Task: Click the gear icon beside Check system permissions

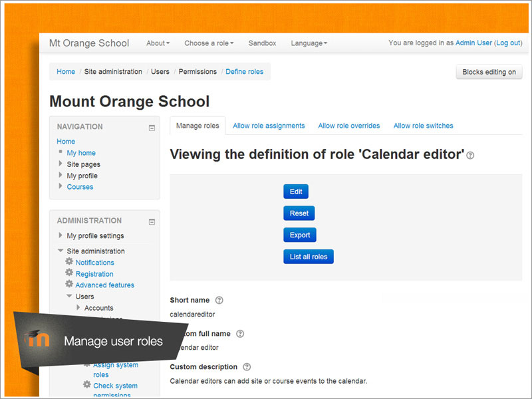Action: point(87,385)
